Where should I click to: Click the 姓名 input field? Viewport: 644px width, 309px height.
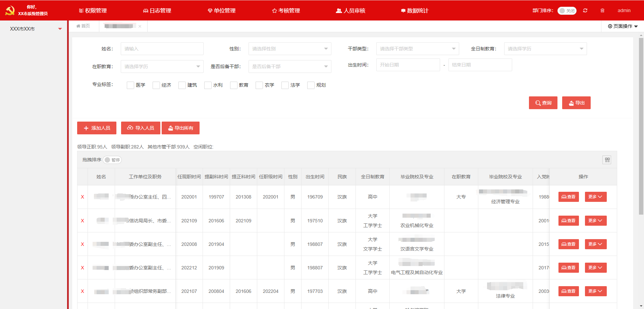[x=162, y=49]
